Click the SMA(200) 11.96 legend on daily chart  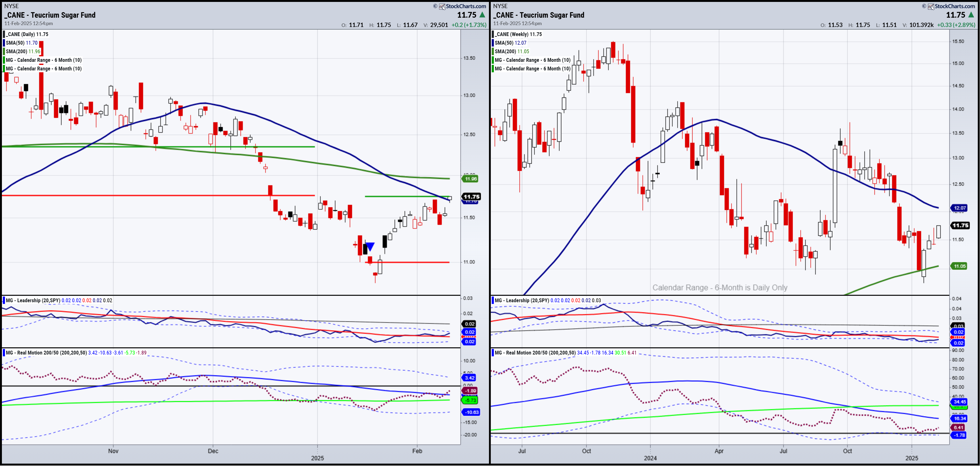[23, 51]
